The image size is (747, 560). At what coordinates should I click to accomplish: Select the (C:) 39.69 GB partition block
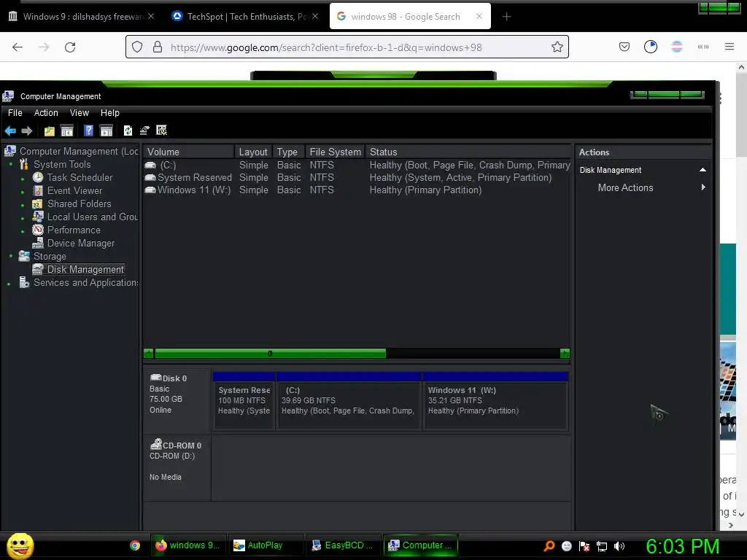pyautogui.click(x=349, y=401)
